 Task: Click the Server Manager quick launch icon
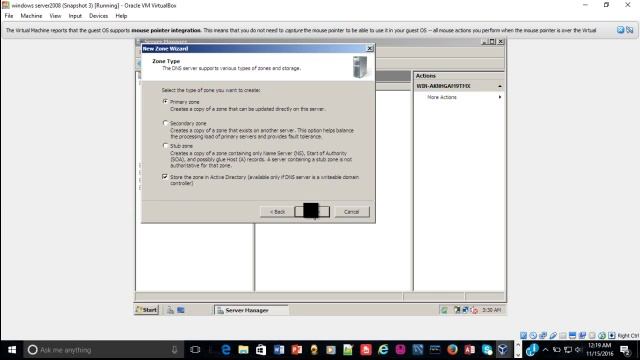170,310
